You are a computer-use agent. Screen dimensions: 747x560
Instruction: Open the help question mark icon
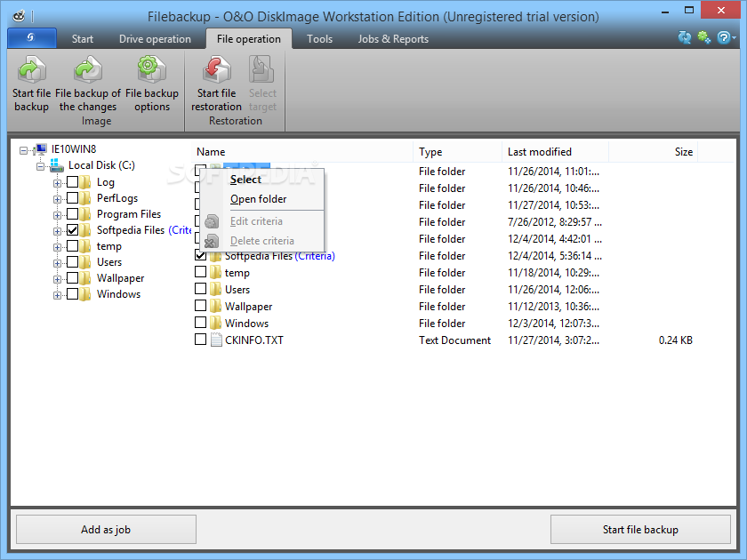724,37
